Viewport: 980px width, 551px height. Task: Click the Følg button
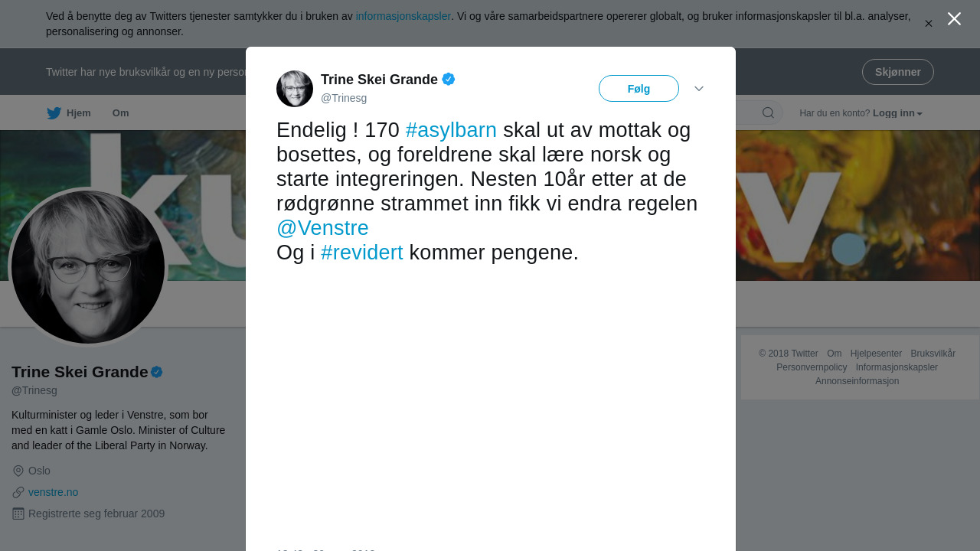(639, 89)
